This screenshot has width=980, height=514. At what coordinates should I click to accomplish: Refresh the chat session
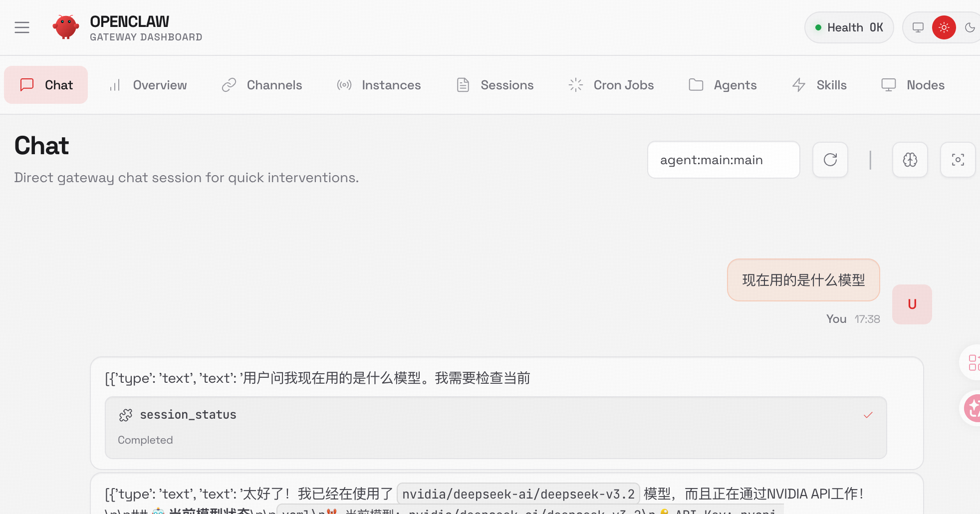pyautogui.click(x=830, y=160)
